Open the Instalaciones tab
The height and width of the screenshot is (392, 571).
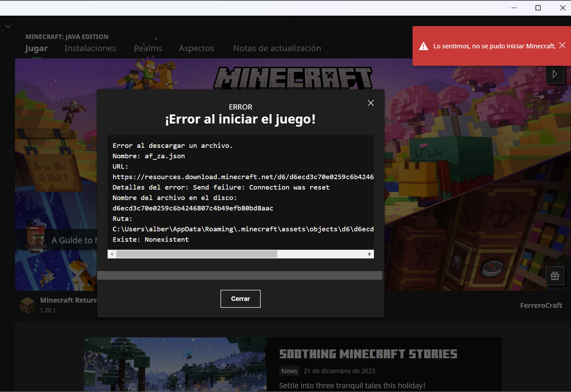90,48
